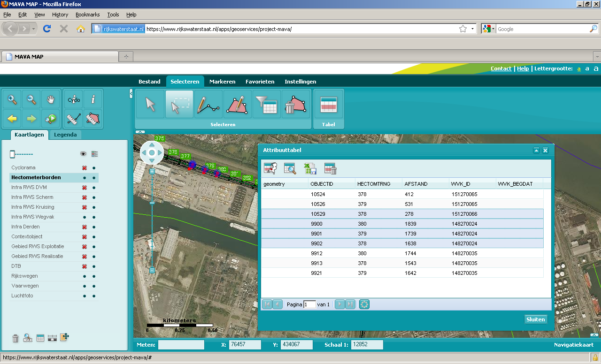The width and height of the screenshot is (601, 364).
Task: Click the map zoom slider plus handle
Action: 152,172
